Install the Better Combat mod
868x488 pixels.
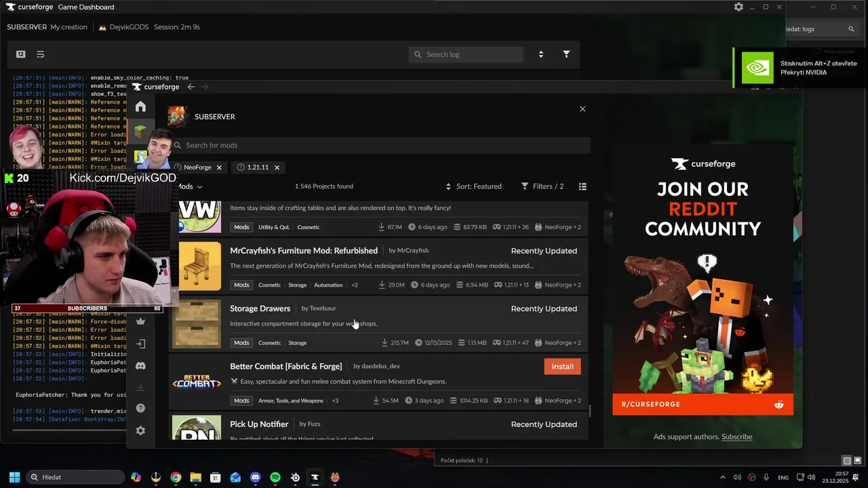point(562,367)
